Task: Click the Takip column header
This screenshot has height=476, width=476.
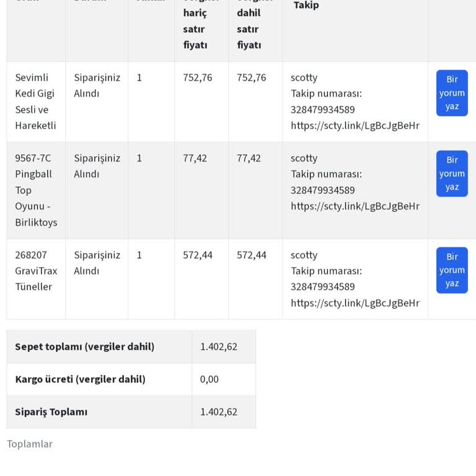Action: click(x=306, y=5)
